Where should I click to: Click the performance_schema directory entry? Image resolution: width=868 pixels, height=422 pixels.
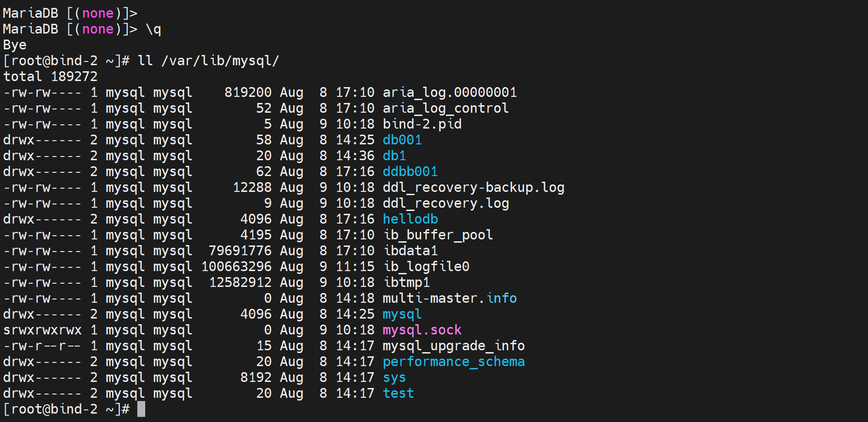pos(453,361)
